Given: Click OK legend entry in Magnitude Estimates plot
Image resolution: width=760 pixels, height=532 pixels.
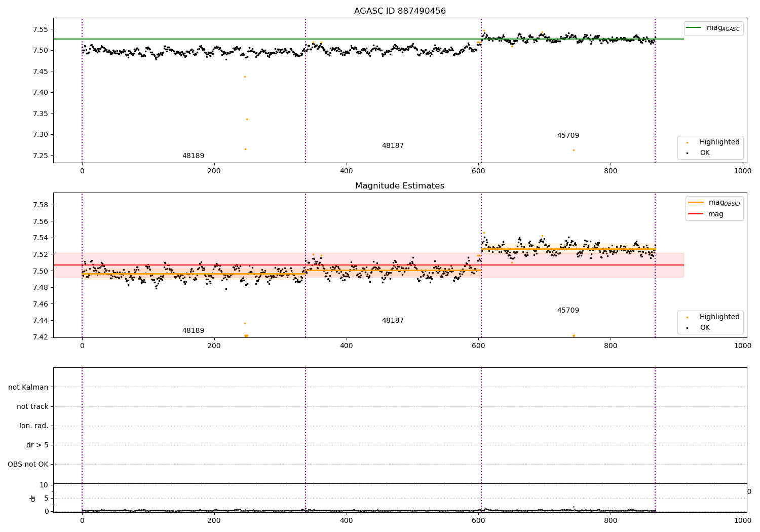Looking at the screenshot, I should click(x=698, y=328).
